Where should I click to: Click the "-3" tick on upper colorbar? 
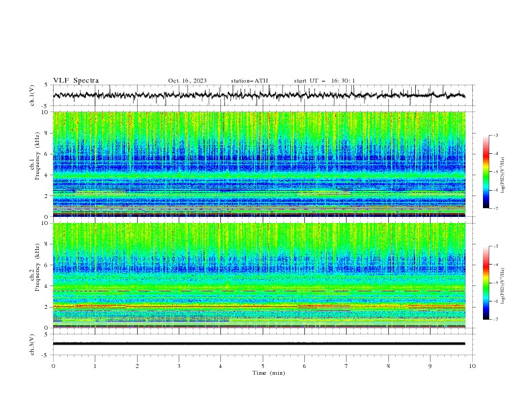pos(496,135)
